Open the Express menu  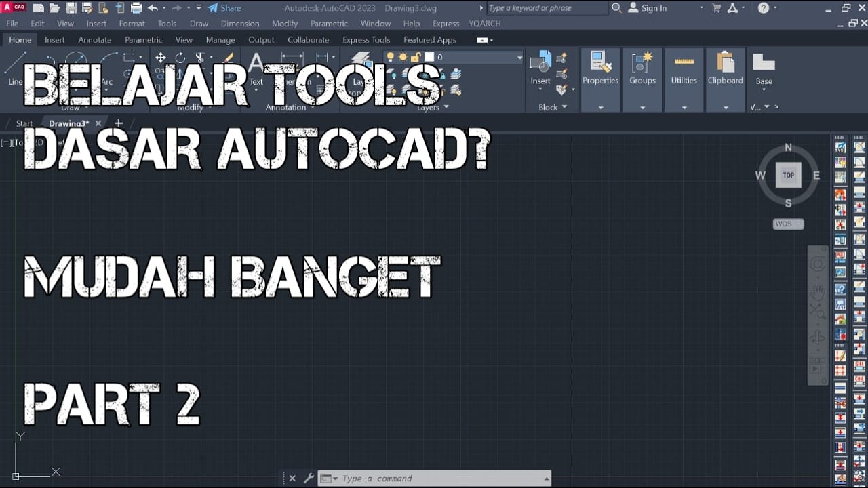coord(446,24)
